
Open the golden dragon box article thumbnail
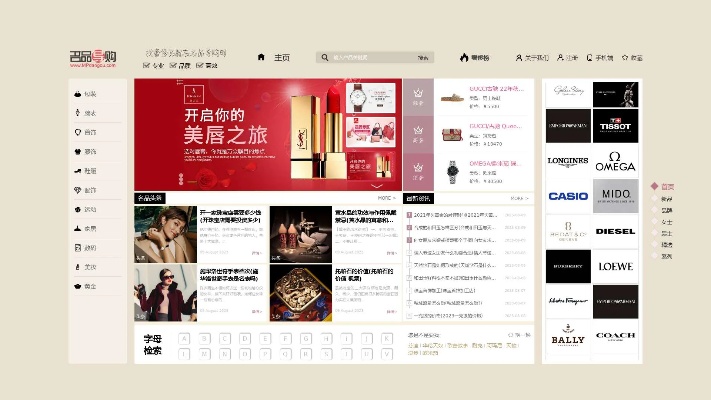(x=301, y=293)
